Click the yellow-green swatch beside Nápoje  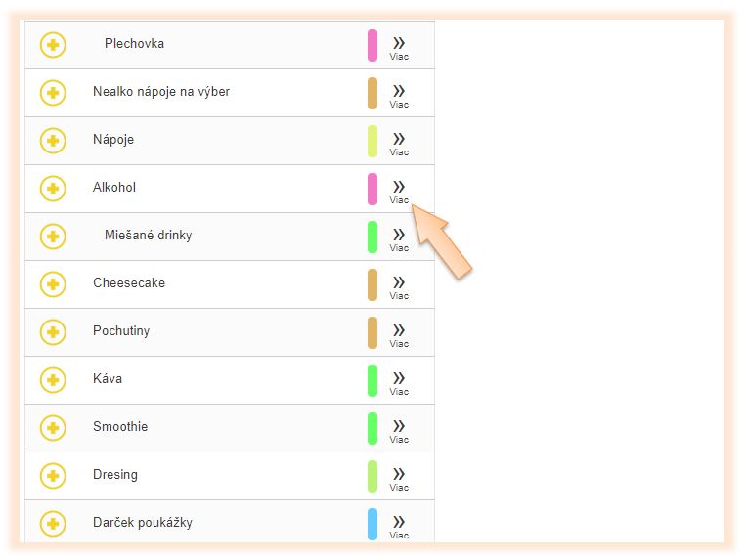point(373,141)
